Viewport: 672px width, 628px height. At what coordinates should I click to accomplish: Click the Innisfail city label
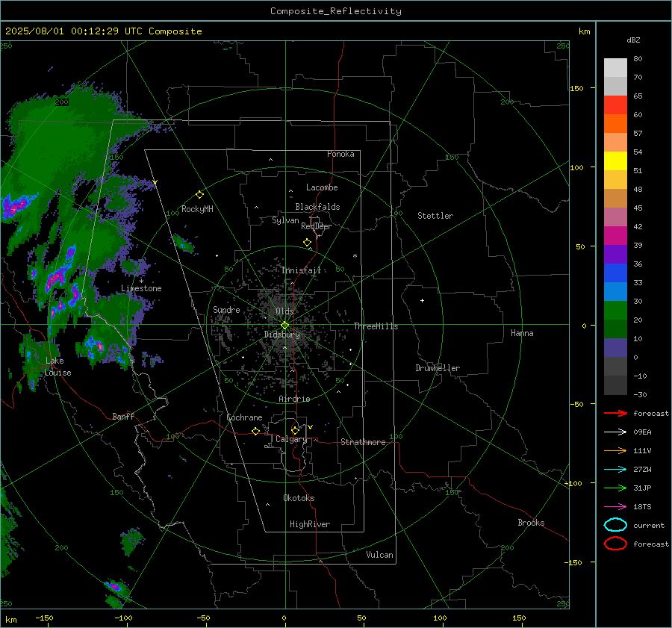pyautogui.click(x=301, y=270)
